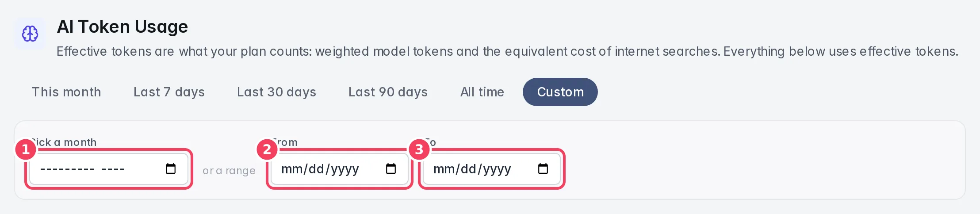
Task: Click the brain icon beside AI Token Usage
Action: coord(30,34)
